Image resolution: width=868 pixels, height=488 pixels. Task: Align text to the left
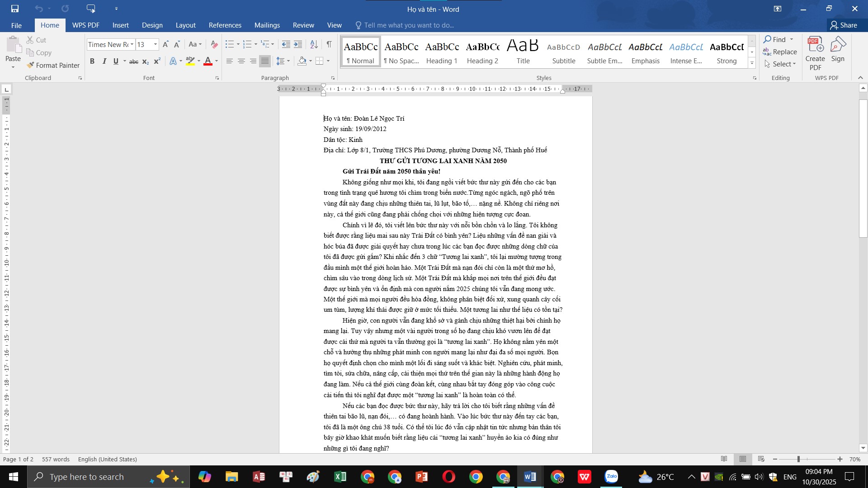tap(230, 61)
